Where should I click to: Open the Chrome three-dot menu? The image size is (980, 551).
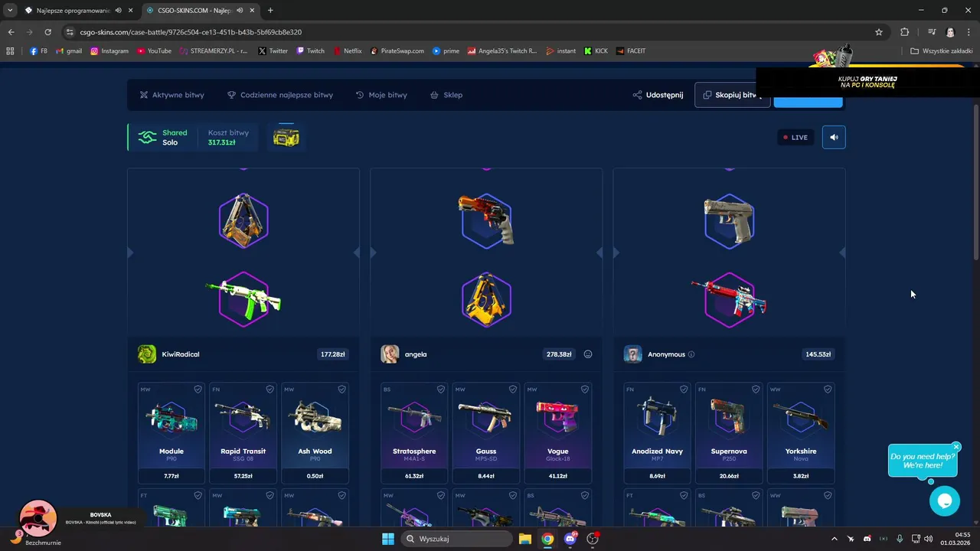click(969, 32)
